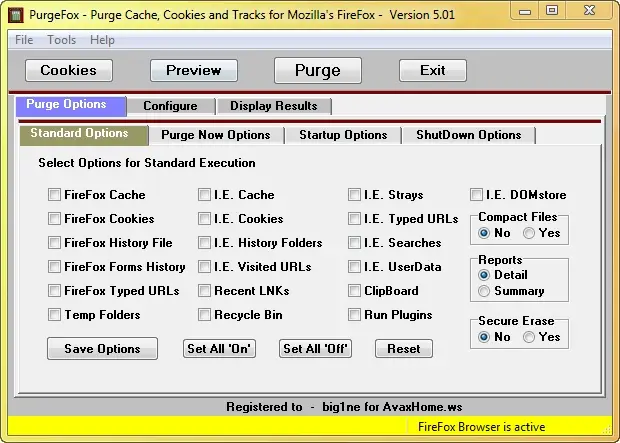Click the Set All 'Off' button

point(316,348)
